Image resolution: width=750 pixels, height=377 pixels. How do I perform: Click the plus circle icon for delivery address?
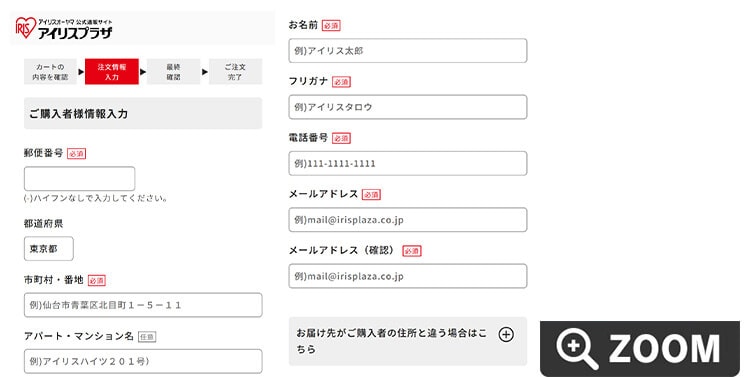click(506, 334)
